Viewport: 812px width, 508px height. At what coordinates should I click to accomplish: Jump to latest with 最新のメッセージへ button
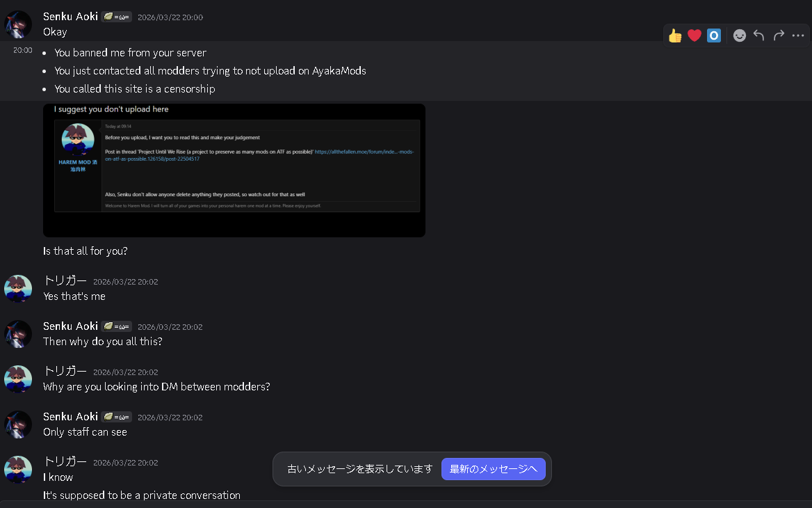coord(493,469)
